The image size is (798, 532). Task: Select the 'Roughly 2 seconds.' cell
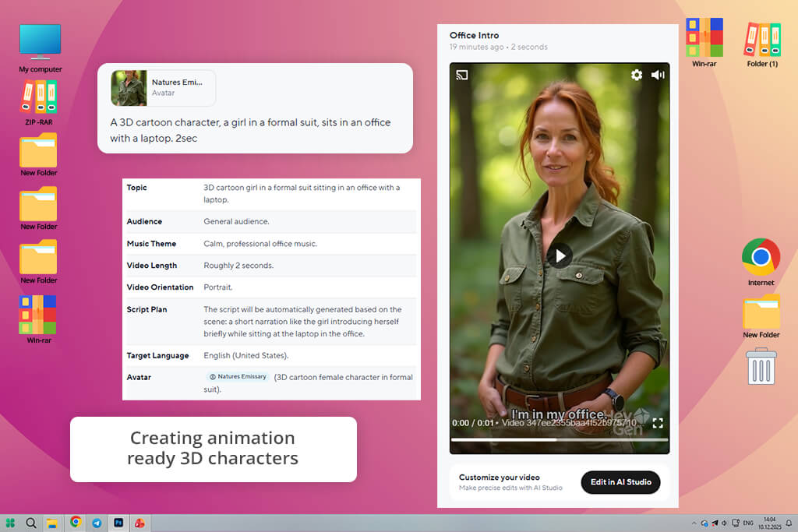tap(238, 266)
